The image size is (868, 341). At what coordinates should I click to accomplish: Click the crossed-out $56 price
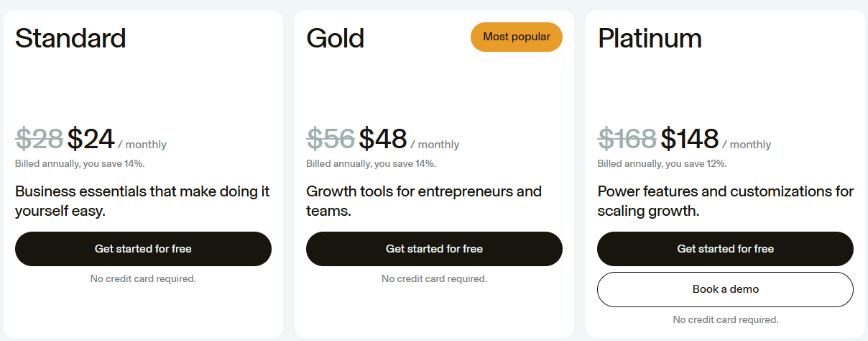tap(331, 138)
